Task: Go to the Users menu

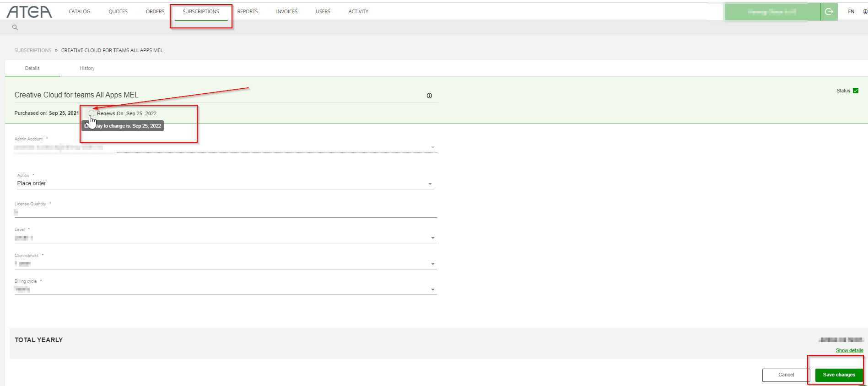Action: [323, 11]
